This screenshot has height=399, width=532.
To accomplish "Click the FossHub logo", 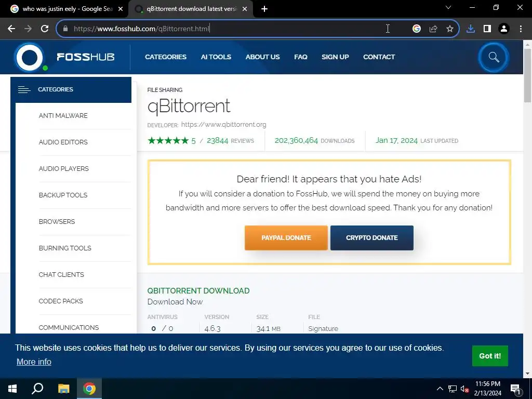I will (64, 57).
